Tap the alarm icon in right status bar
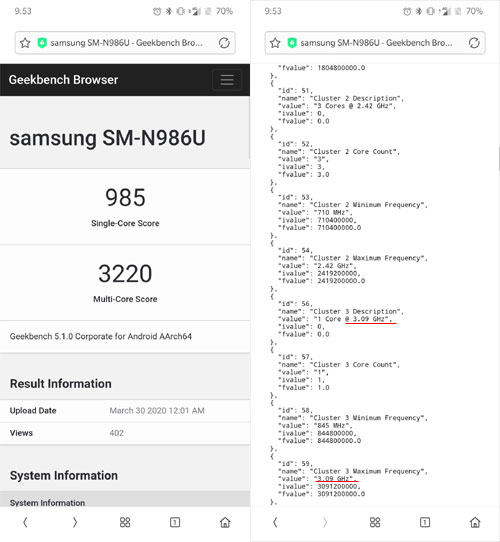This screenshot has height=542, width=500. click(x=407, y=11)
